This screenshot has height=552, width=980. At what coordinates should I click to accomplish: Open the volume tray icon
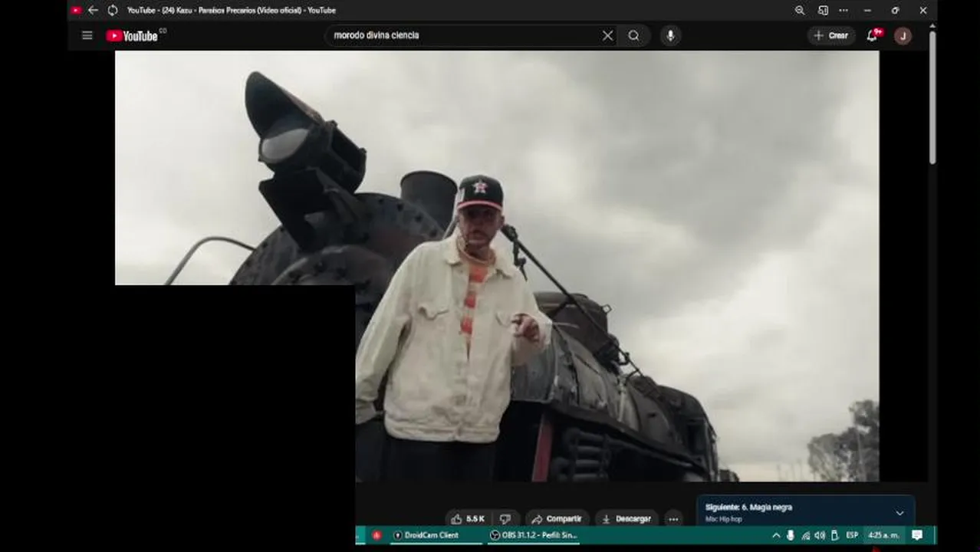tap(820, 535)
